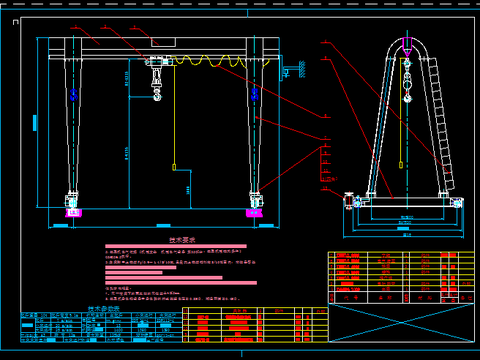
Task: Click the 技术参数表 table title
Action: click(x=103, y=309)
